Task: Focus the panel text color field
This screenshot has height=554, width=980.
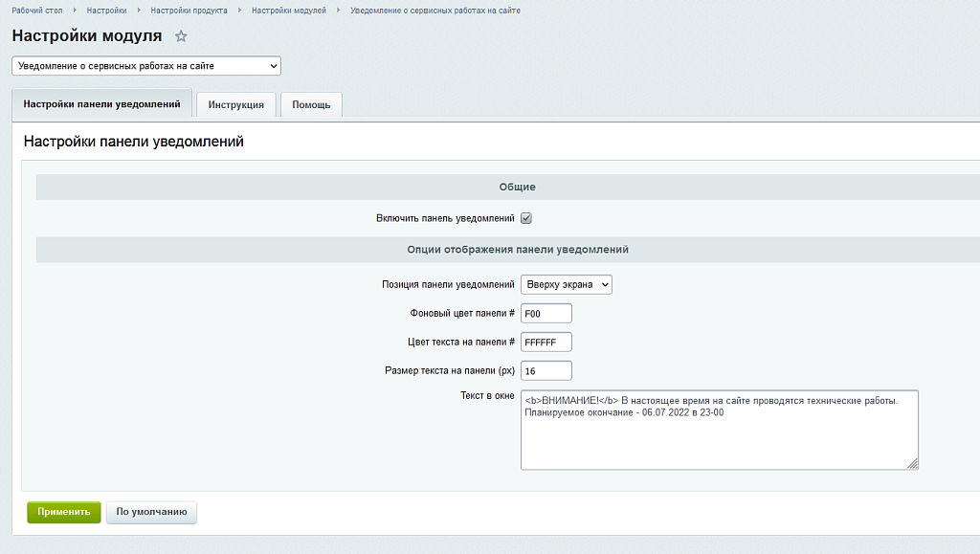Action: [x=546, y=342]
